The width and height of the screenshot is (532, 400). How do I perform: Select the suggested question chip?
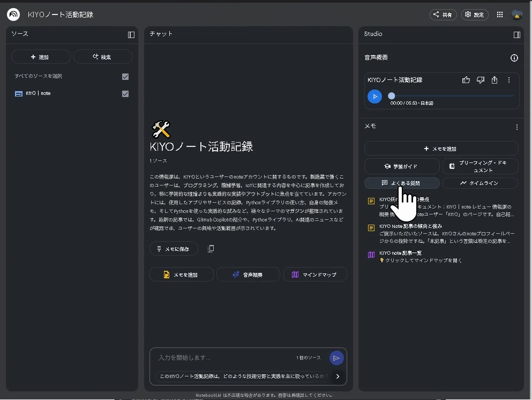[x=243, y=376]
